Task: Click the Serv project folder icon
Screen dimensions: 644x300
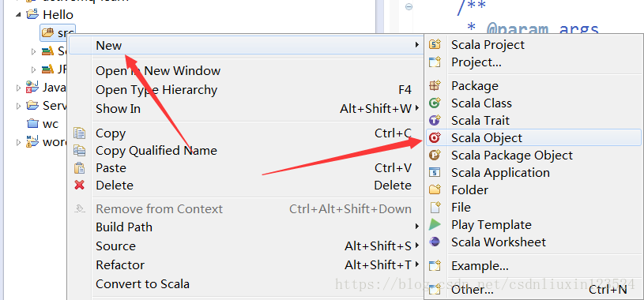Action: (x=32, y=106)
